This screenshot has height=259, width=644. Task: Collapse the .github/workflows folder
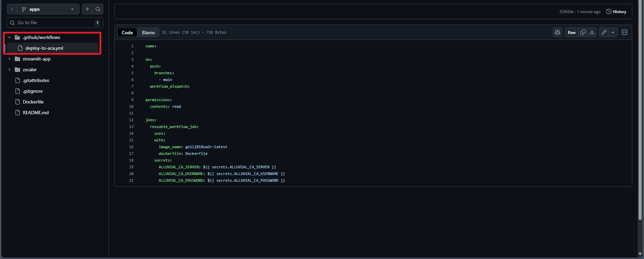tap(9, 37)
